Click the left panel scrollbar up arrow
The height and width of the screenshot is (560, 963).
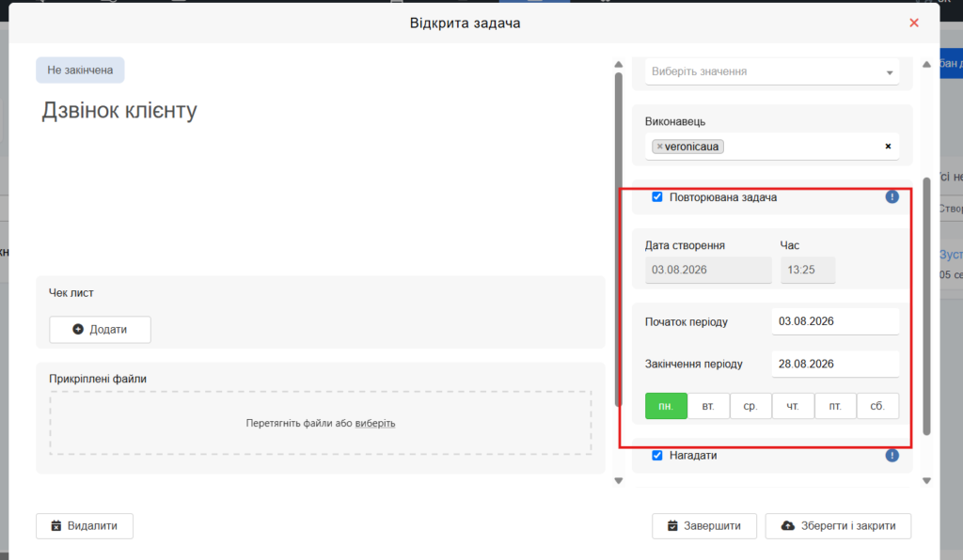click(619, 65)
